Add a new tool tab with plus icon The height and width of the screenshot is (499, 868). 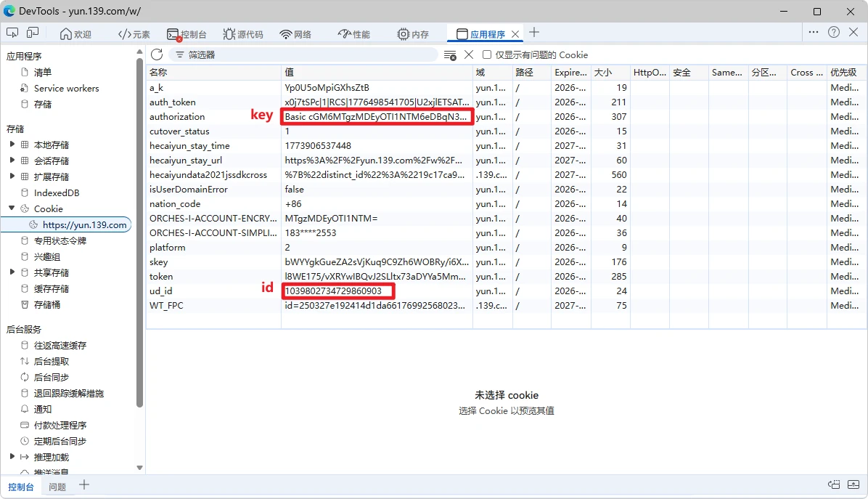pos(534,33)
